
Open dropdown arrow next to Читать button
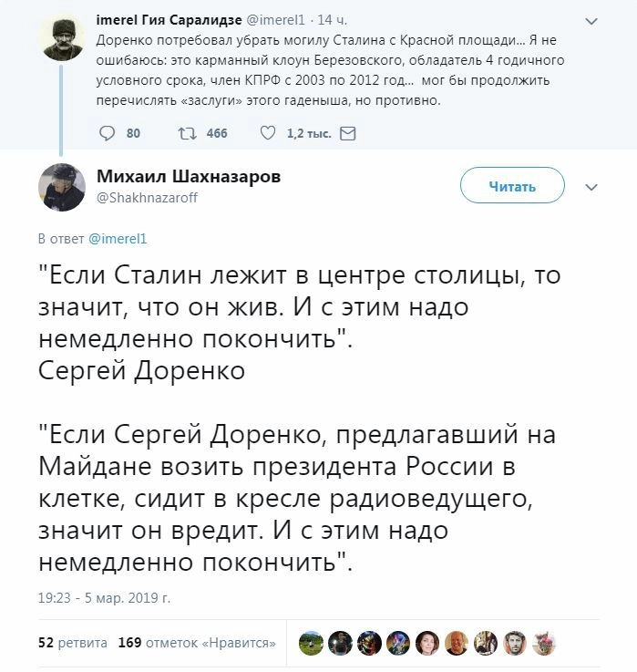point(591,187)
